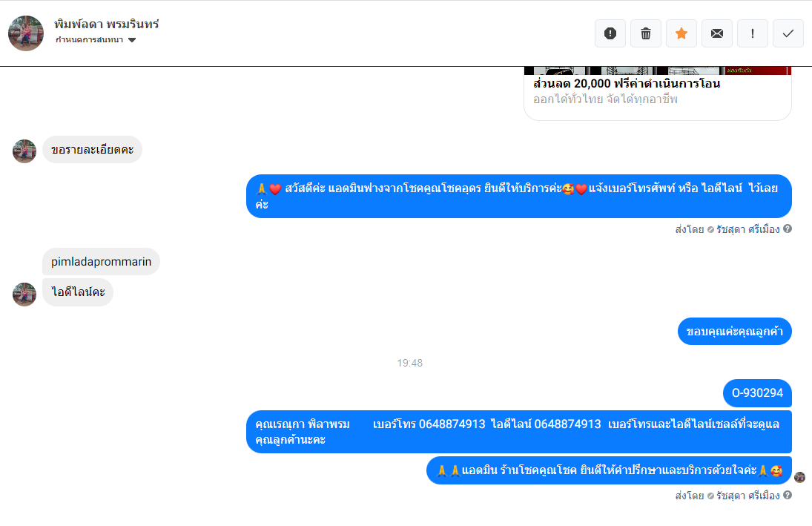Toggle the orange star follow-up icon

tap(681, 33)
